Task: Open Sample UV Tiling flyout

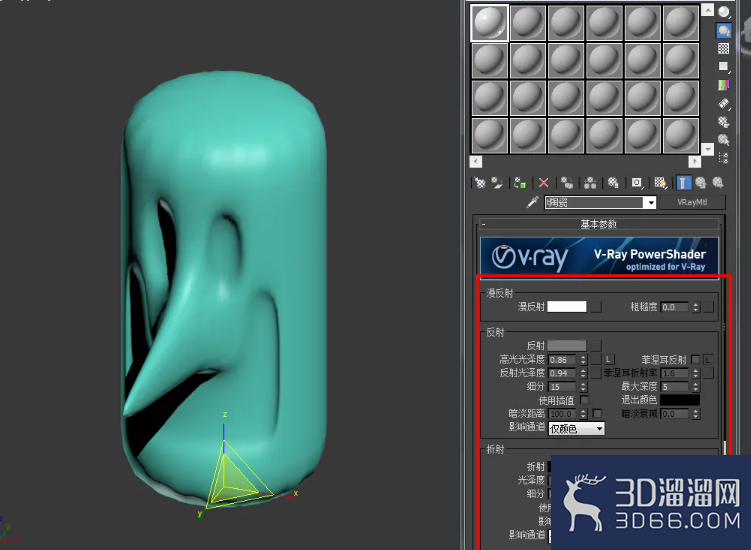Action: 724,67
